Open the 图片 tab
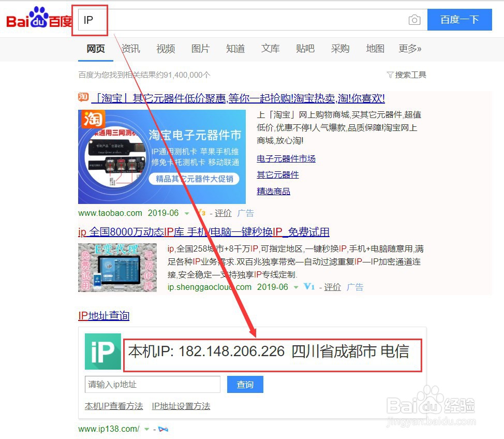The height and width of the screenshot is (439, 504). (200, 49)
